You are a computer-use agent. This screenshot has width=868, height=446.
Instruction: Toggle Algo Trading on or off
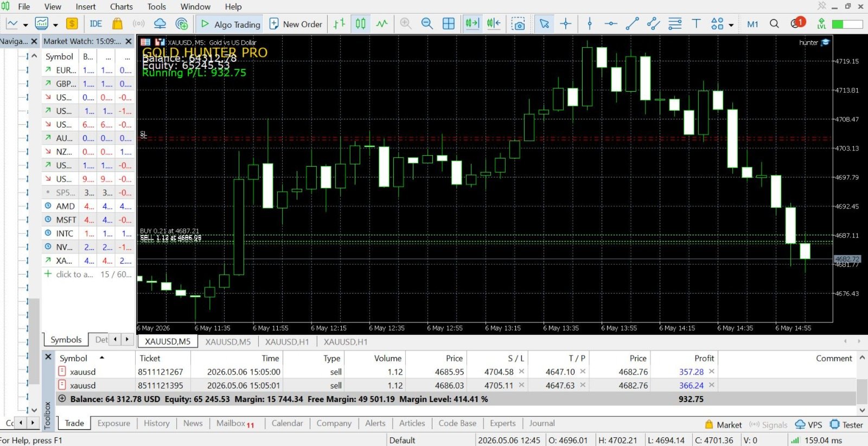click(231, 24)
